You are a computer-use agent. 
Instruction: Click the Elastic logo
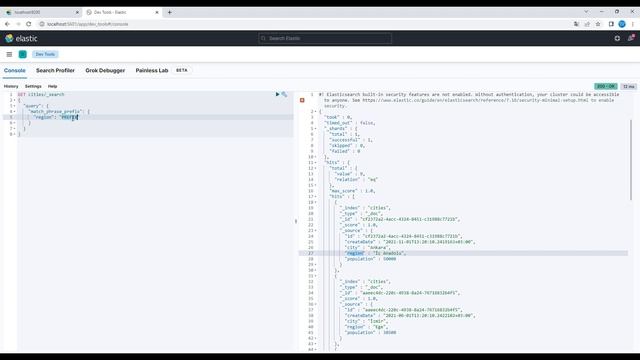(x=21, y=38)
